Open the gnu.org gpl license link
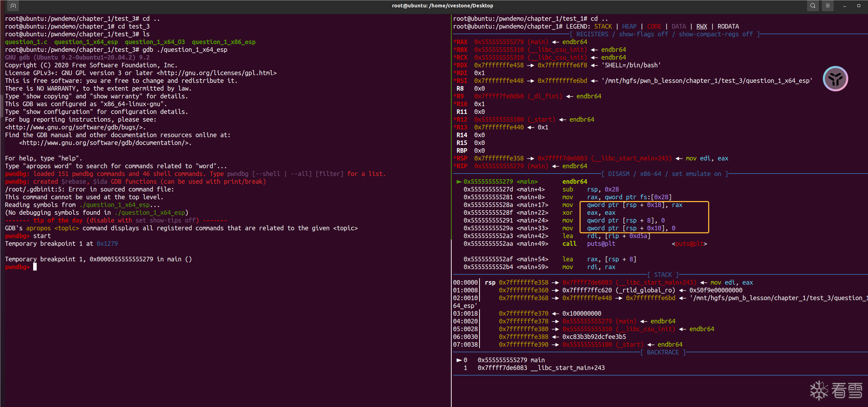This screenshot has height=407, width=868. (x=217, y=73)
